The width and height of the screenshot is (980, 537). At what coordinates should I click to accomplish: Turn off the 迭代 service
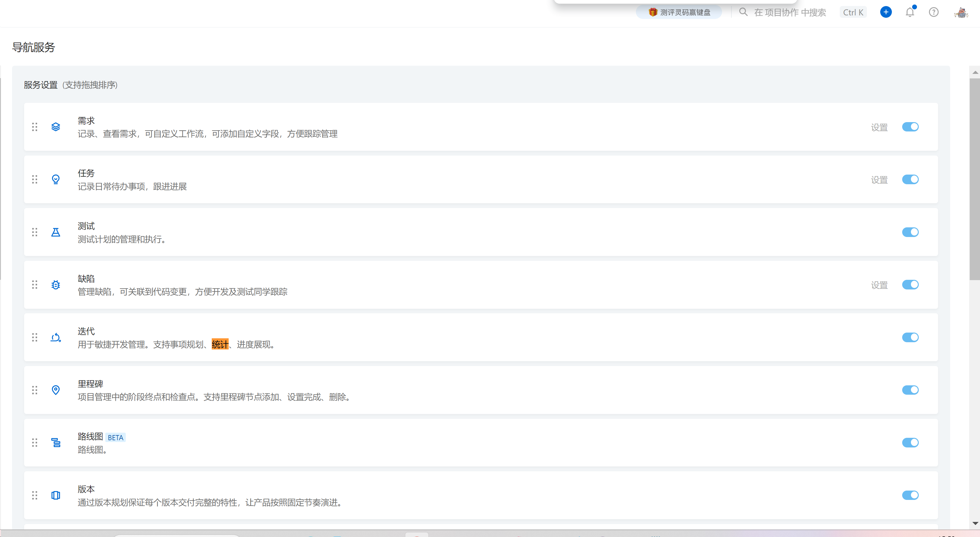(x=910, y=337)
